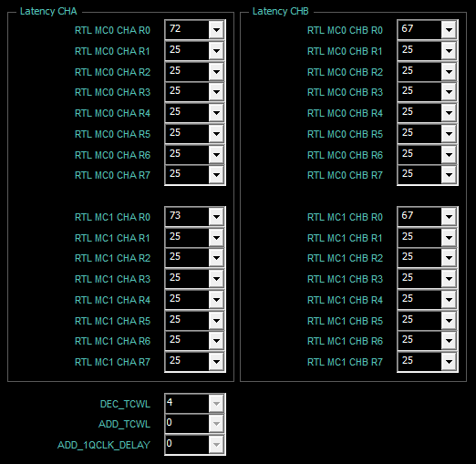Open the RTL MC0 CHA R0 dropdown

216,30
